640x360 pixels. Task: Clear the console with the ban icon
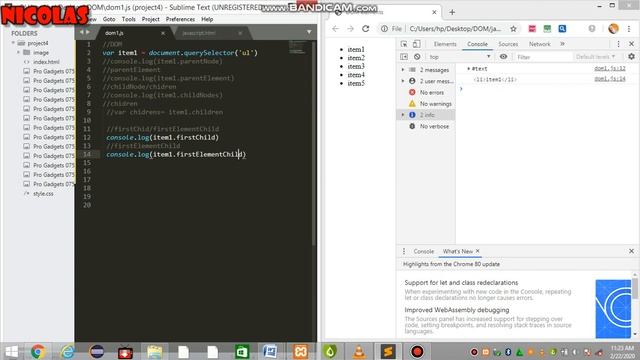point(417,57)
